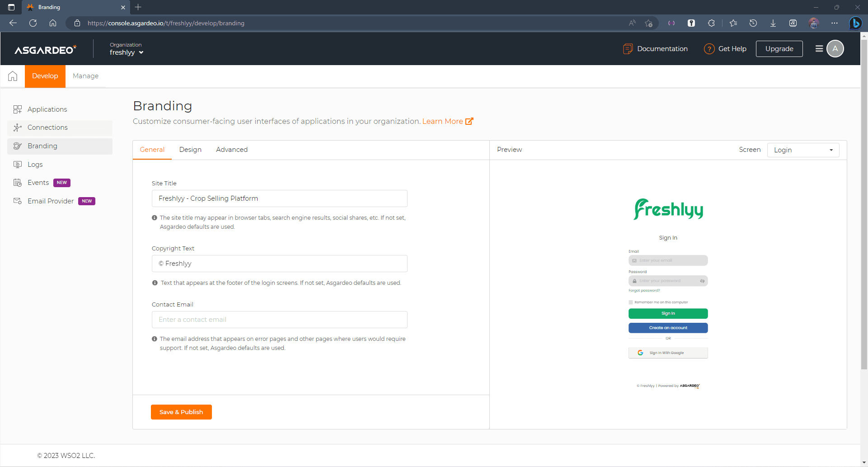Viewport: 868px width, 467px height.
Task: Expand the freshlyy Organization switcher
Action: (127, 52)
